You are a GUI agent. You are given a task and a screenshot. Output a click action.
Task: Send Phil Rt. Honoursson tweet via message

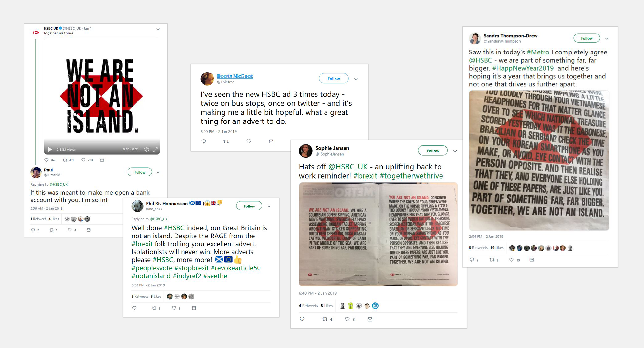pos(194,308)
